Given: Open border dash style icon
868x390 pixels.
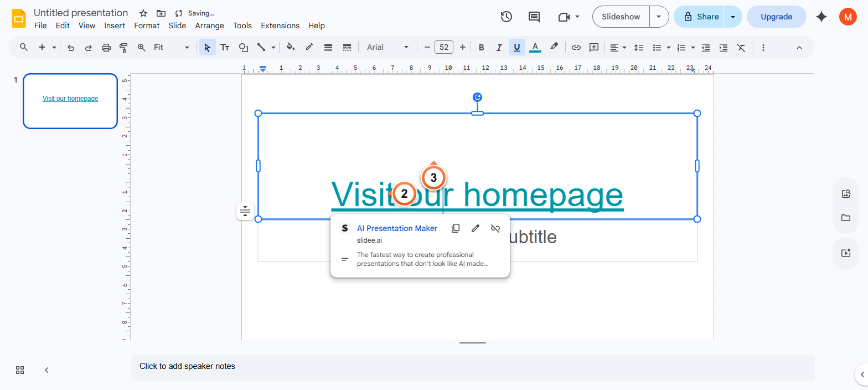Looking at the screenshot, I should click(347, 48).
